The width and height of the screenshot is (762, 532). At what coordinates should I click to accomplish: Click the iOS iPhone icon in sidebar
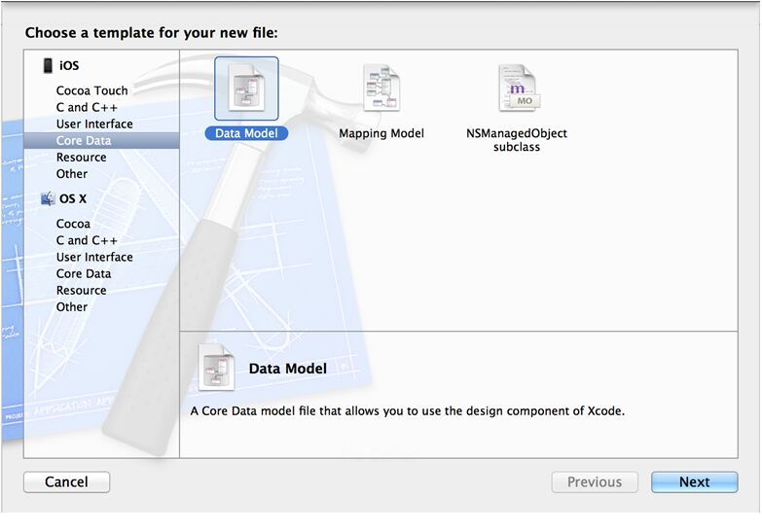coord(48,65)
